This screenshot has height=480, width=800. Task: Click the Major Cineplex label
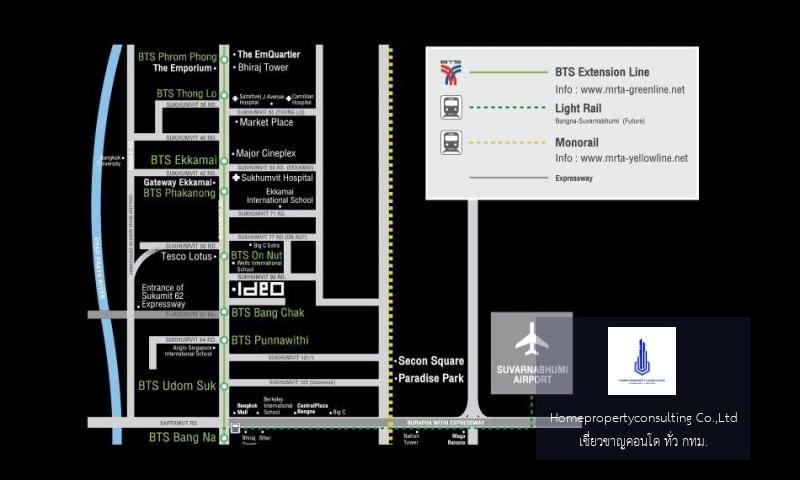(266, 153)
